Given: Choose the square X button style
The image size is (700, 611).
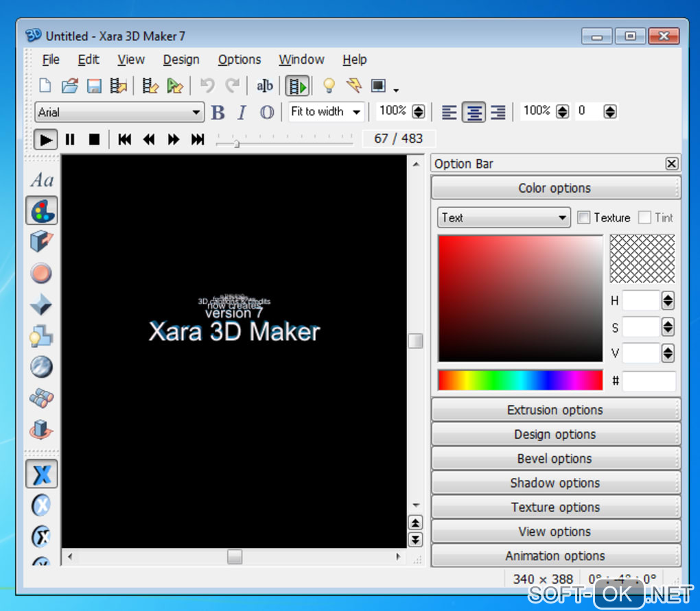Looking at the screenshot, I should coord(41,474).
